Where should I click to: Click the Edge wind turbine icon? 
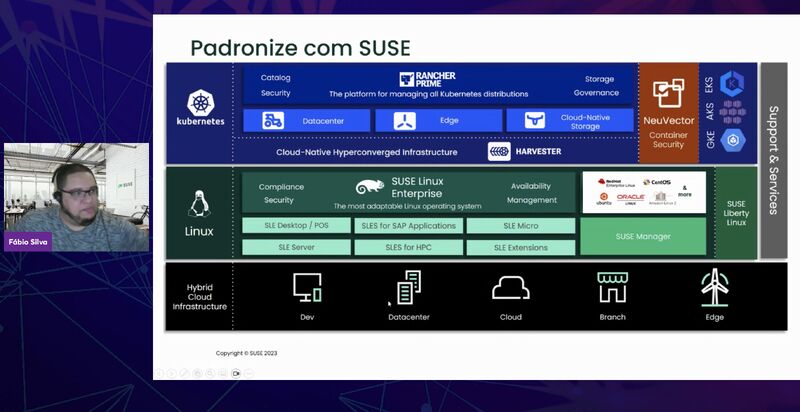pyautogui.click(x=714, y=287)
